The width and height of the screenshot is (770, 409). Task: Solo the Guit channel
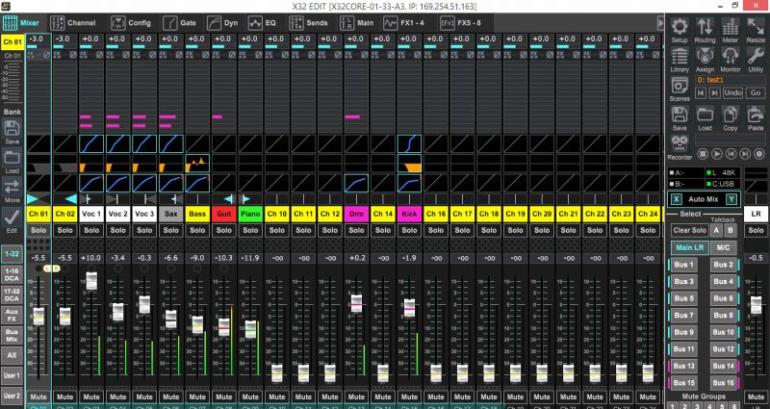tap(224, 230)
